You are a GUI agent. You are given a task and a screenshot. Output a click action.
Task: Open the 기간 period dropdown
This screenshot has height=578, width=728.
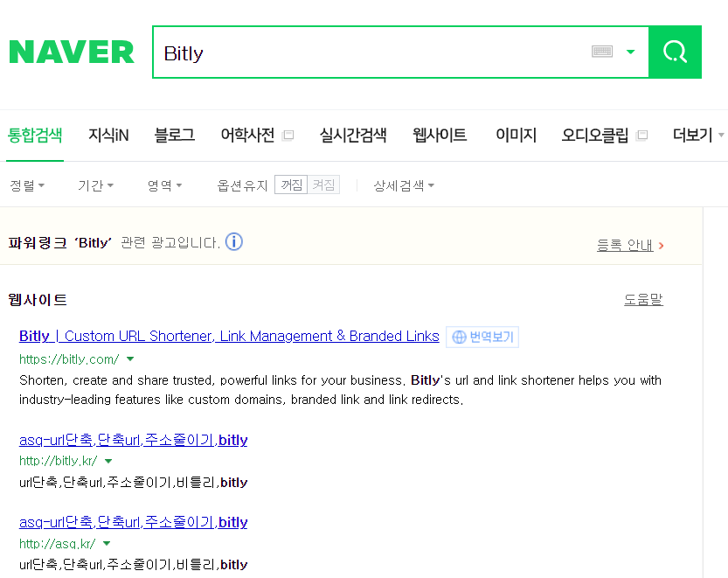tap(95, 185)
